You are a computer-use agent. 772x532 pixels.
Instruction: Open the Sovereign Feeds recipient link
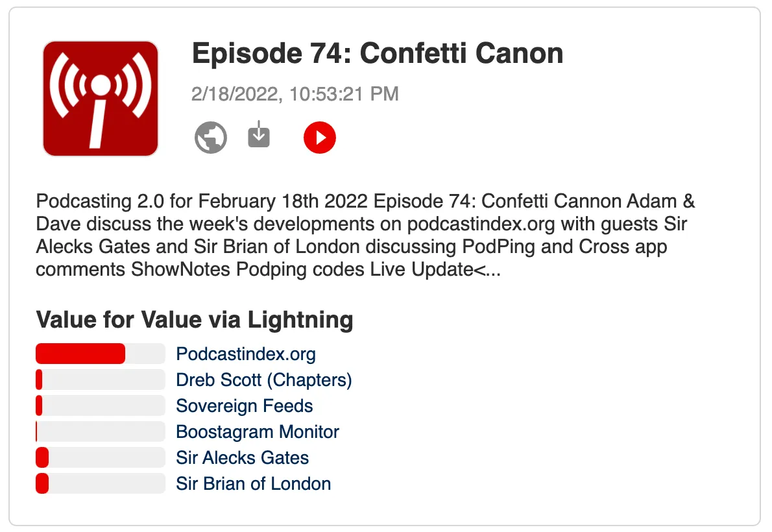click(x=244, y=406)
